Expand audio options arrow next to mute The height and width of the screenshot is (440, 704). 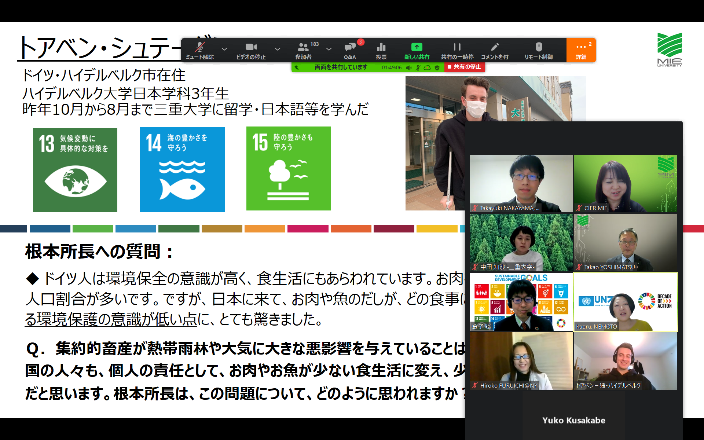click(224, 48)
